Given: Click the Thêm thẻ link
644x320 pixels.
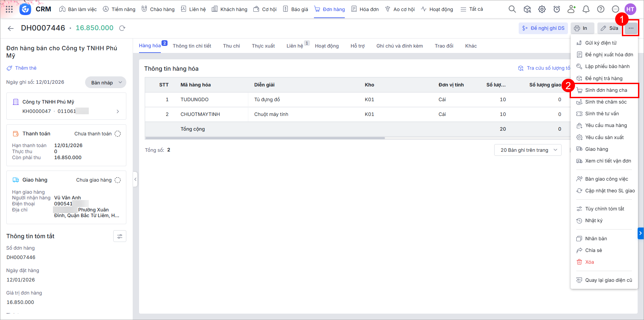Looking at the screenshot, I should (x=26, y=68).
